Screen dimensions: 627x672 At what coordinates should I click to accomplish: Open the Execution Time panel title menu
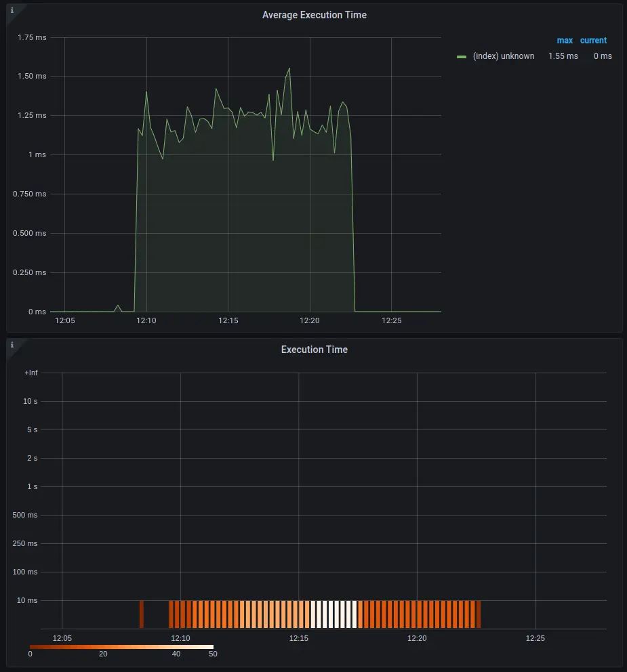click(314, 350)
